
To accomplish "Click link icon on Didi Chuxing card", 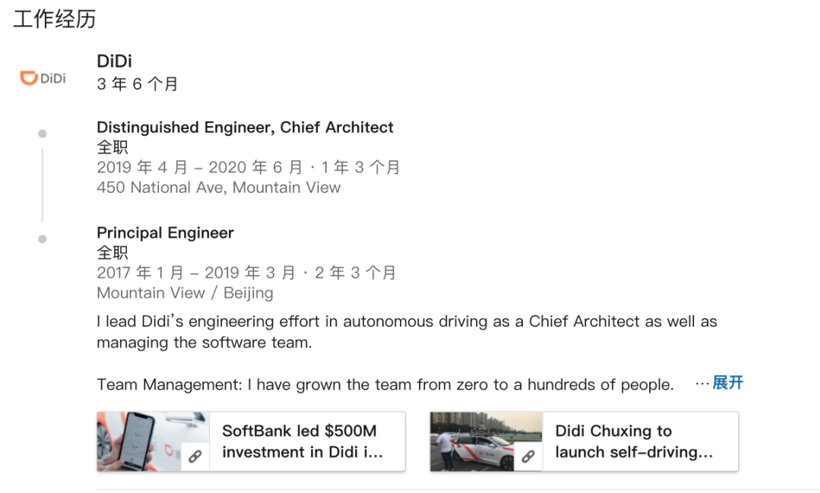I will (x=528, y=456).
